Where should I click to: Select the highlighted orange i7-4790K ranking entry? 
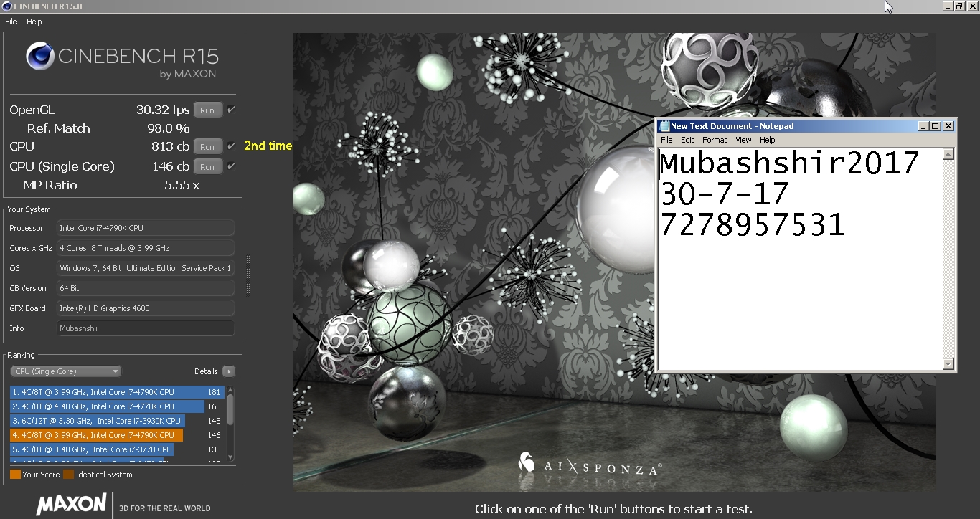point(117,435)
